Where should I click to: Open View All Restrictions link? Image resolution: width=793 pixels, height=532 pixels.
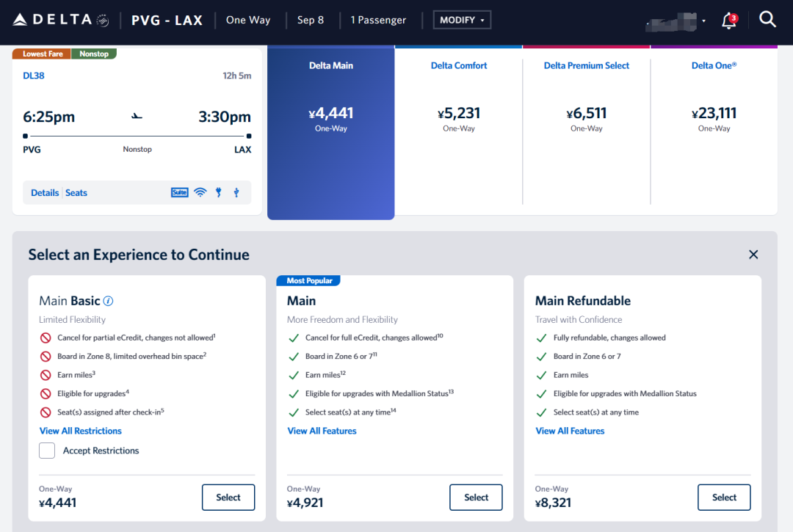pyautogui.click(x=81, y=431)
